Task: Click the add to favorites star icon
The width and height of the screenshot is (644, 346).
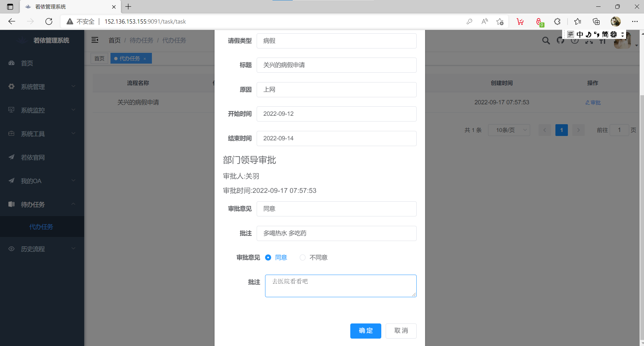Action: [x=500, y=22]
